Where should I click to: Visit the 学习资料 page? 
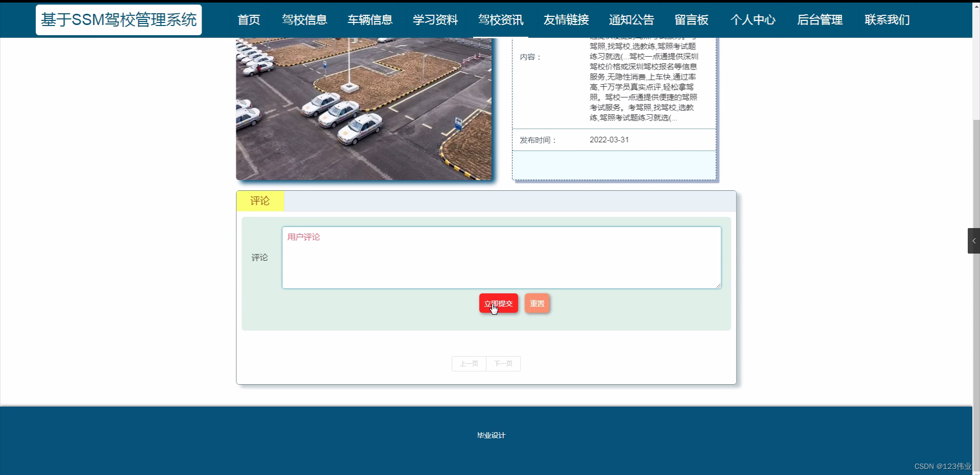click(434, 20)
